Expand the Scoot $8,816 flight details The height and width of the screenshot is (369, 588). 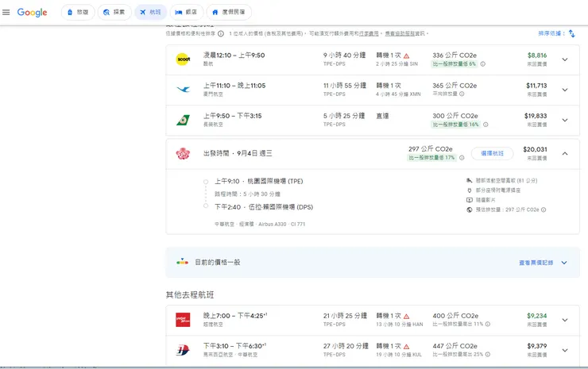565,60
